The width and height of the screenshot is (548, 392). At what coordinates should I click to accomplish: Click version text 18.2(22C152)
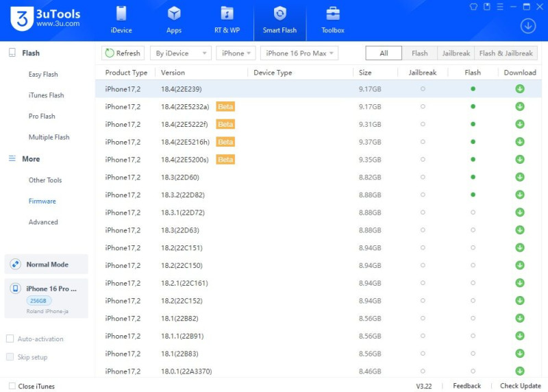tap(182, 301)
